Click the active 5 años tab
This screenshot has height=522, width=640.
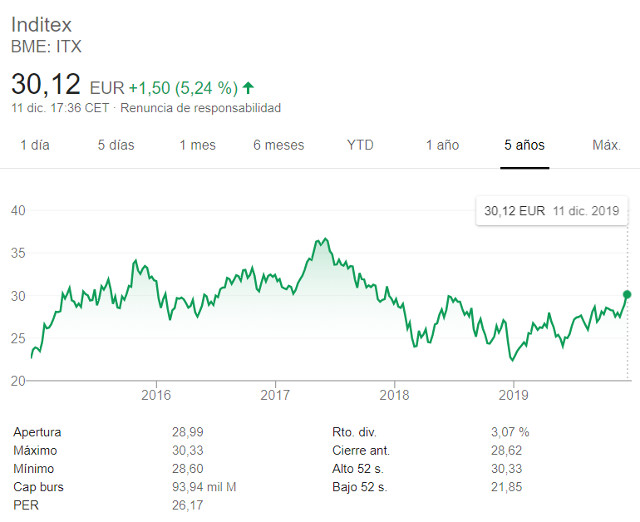point(524,145)
